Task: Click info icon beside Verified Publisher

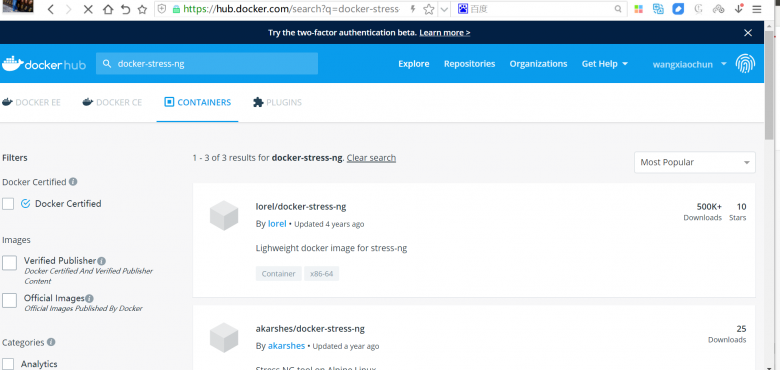Action: [101, 261]
